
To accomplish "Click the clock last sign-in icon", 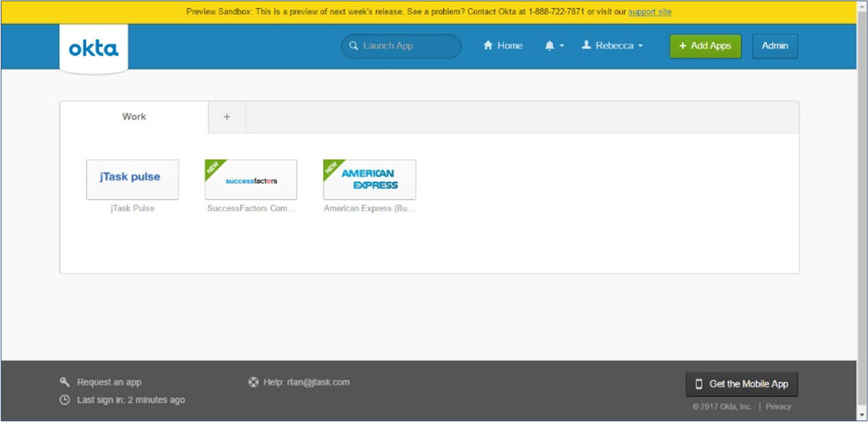I will 64,400.
